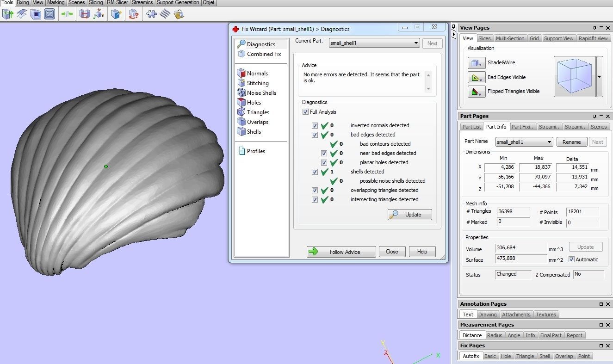Open the Shade&Wire visualization dropdown
The width and height of the screenshot is (613, 364).
pos(476,63)
